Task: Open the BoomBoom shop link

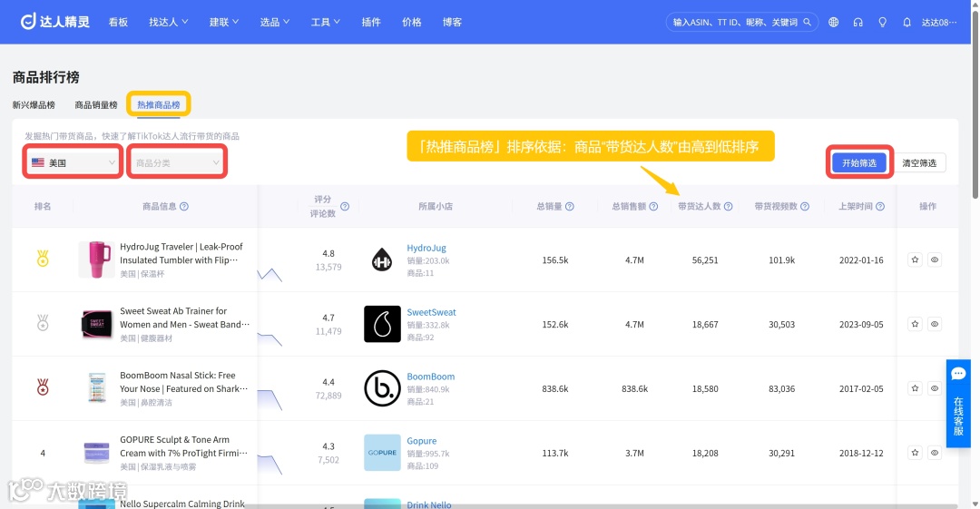Action: point(431,377)
